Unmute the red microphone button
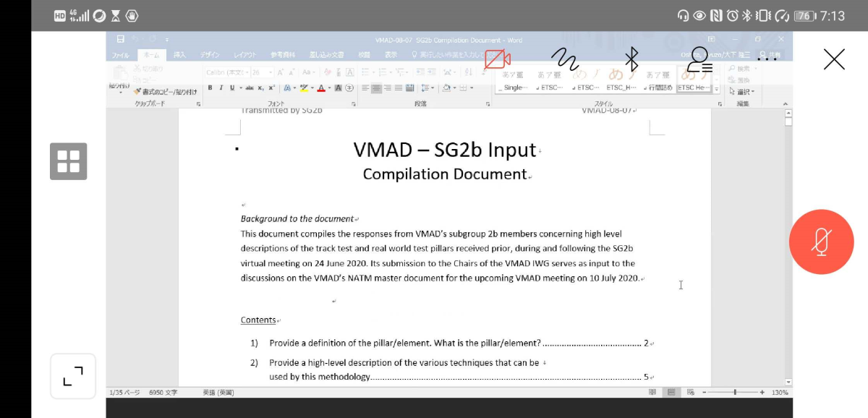The width and height of the screenshot is (868, 418). pyautogui.click(x=821, y=242)
